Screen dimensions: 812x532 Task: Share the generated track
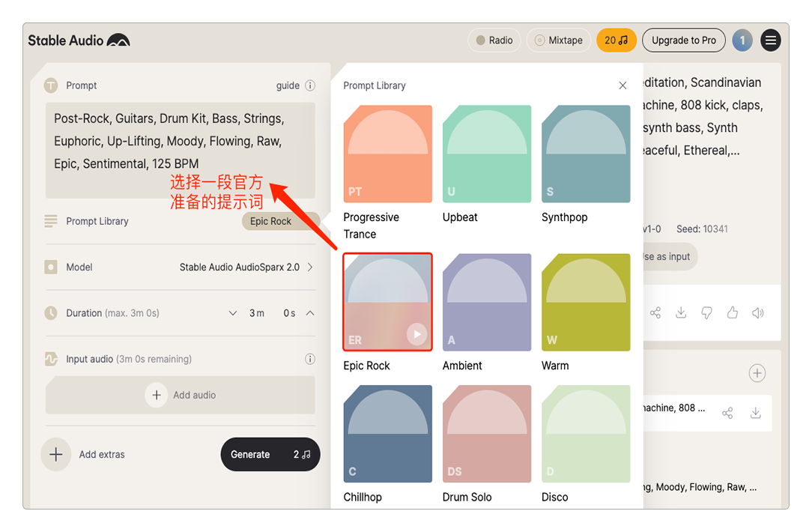655,312
